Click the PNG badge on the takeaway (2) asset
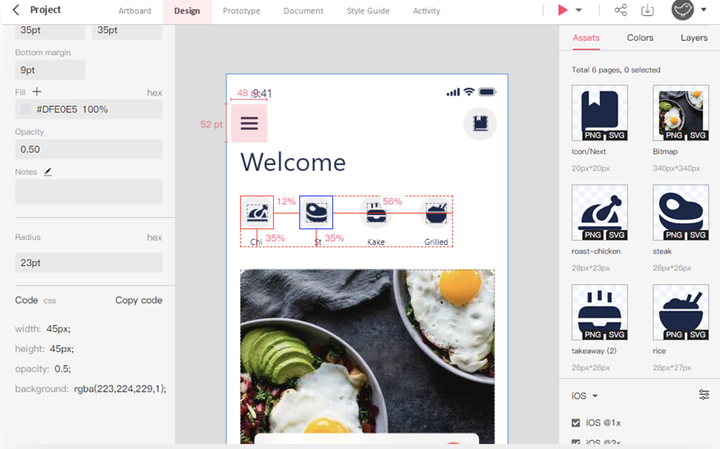 click(x=592, y=335)
